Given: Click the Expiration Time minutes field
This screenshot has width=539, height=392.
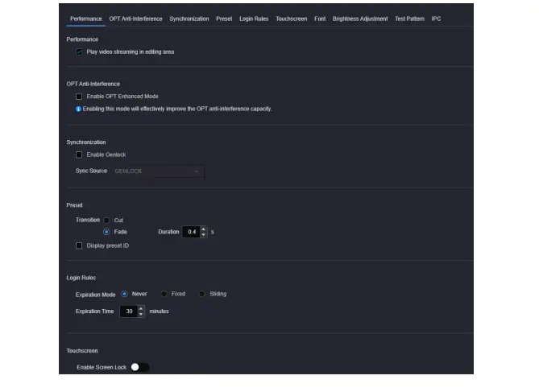Looking at the screenshot, I should pyautogui.click(x=129, y=312).
